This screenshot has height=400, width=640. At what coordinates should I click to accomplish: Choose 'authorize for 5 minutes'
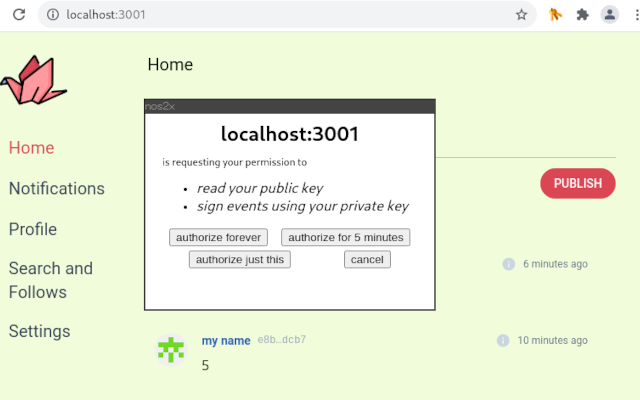pos(346,237)
